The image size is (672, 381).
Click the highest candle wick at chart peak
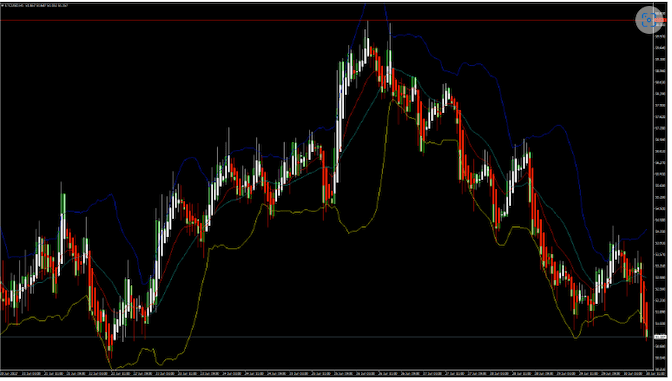[x=367, y=30]
